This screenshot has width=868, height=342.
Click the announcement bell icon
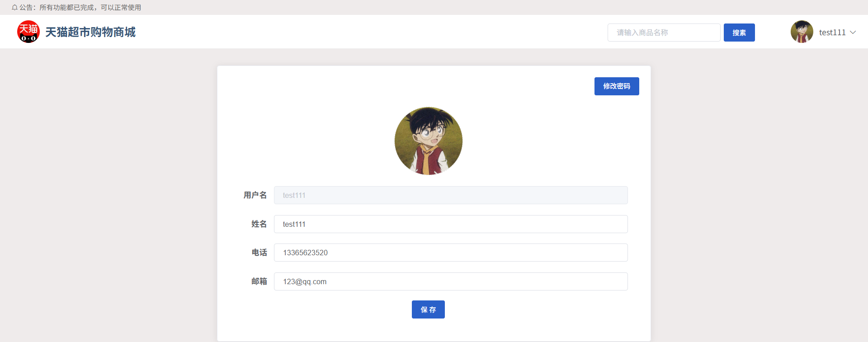14,8
